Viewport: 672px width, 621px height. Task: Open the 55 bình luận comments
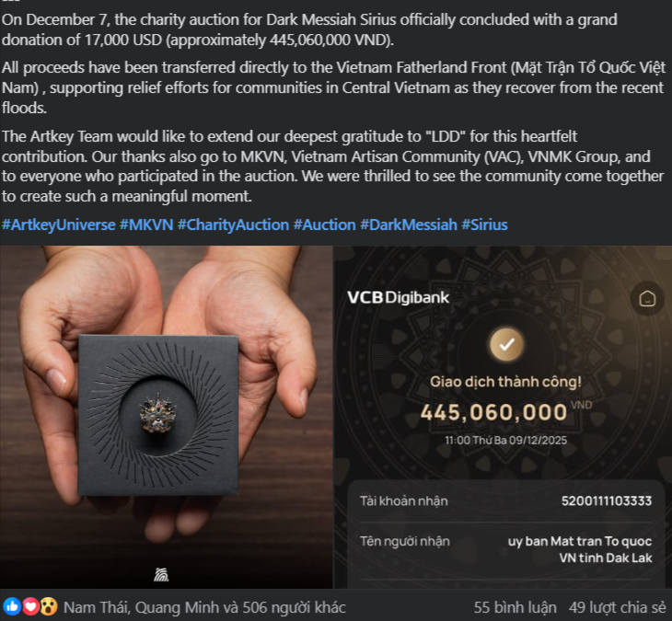click(516, 607)
